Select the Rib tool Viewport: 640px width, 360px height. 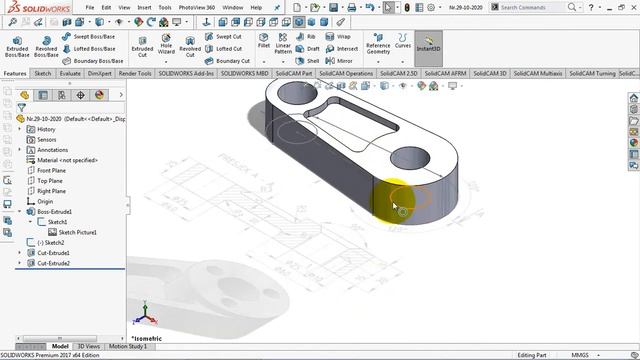click(306, 37)
